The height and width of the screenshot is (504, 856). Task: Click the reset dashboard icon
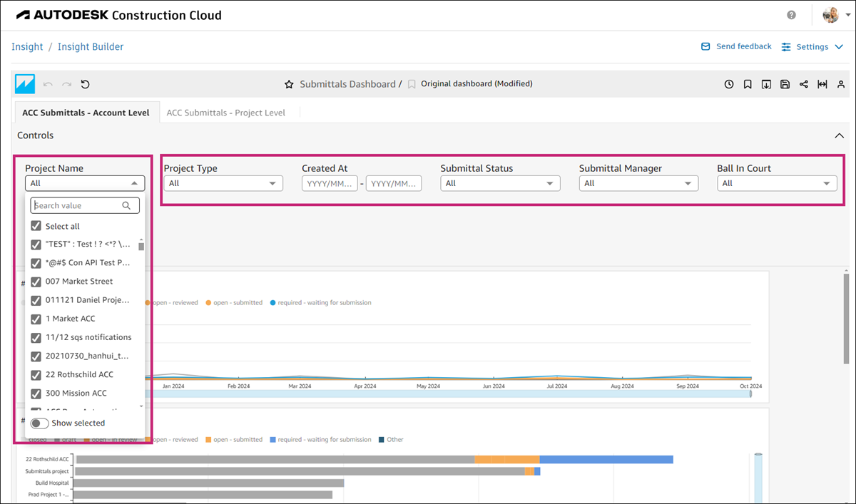86,84
